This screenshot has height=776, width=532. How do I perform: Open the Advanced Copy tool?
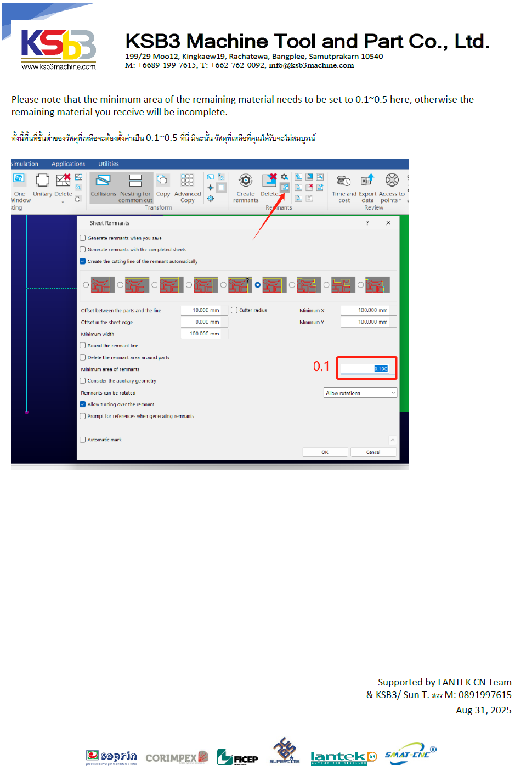coord(187,181)
